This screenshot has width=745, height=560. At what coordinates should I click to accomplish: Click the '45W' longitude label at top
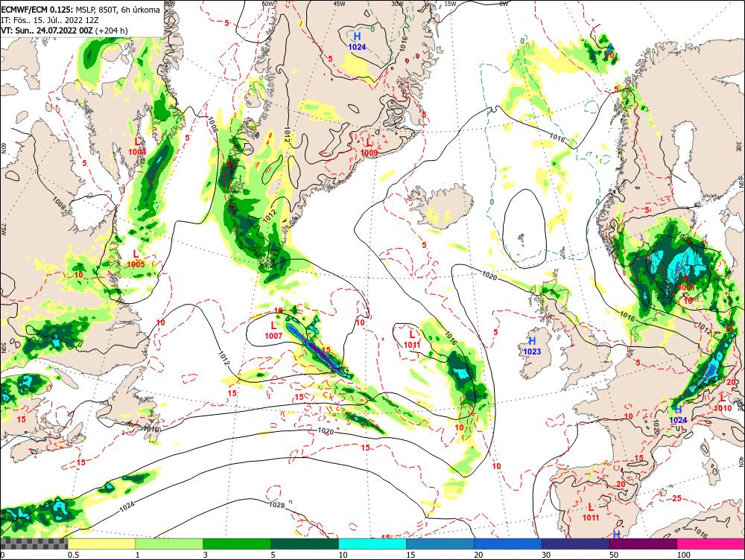pos(339,3)
